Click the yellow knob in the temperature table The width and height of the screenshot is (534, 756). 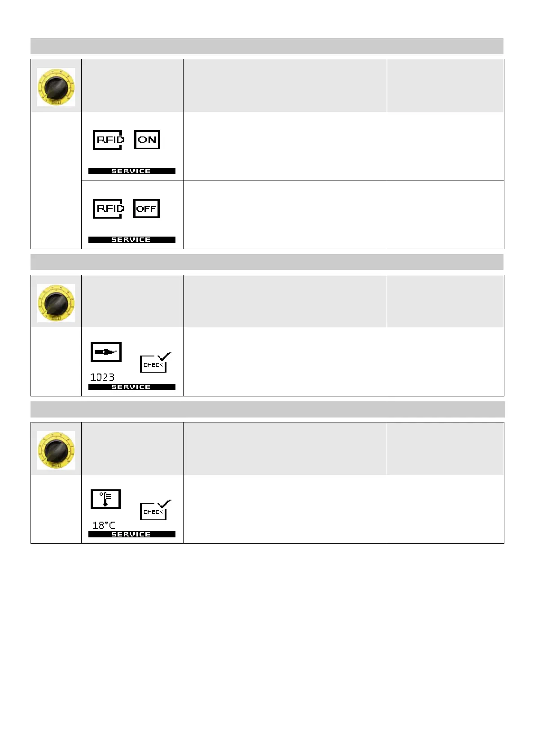tap(56, 450)
